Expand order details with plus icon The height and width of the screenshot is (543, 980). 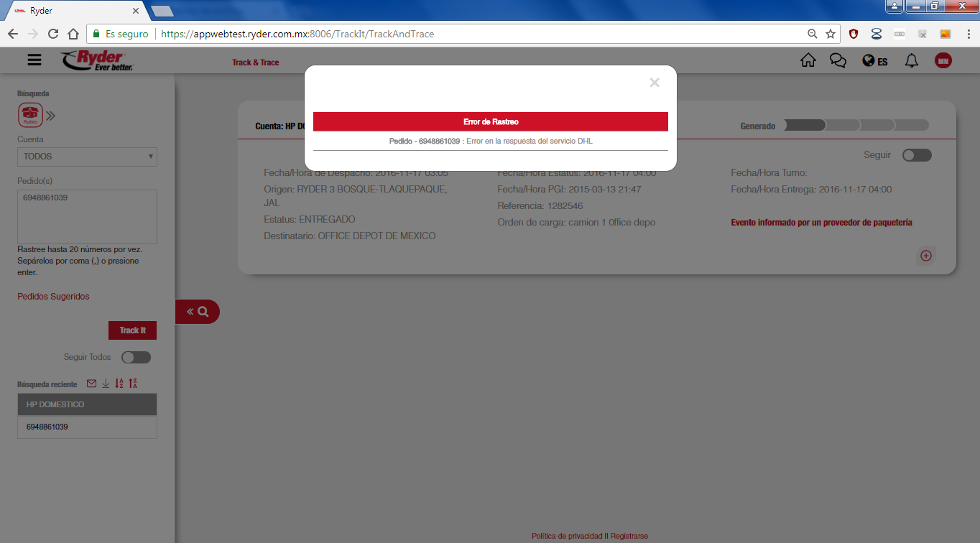(x=926, y=256)
